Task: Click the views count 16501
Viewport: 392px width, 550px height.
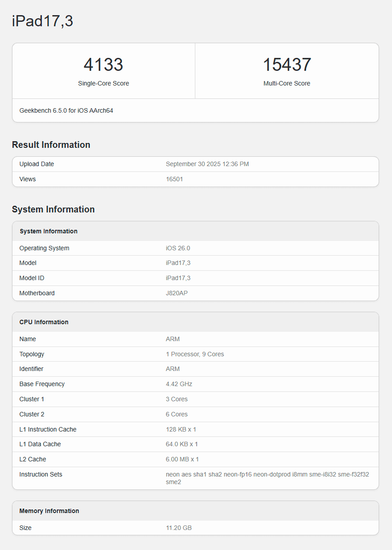Action: click(174, 179)
